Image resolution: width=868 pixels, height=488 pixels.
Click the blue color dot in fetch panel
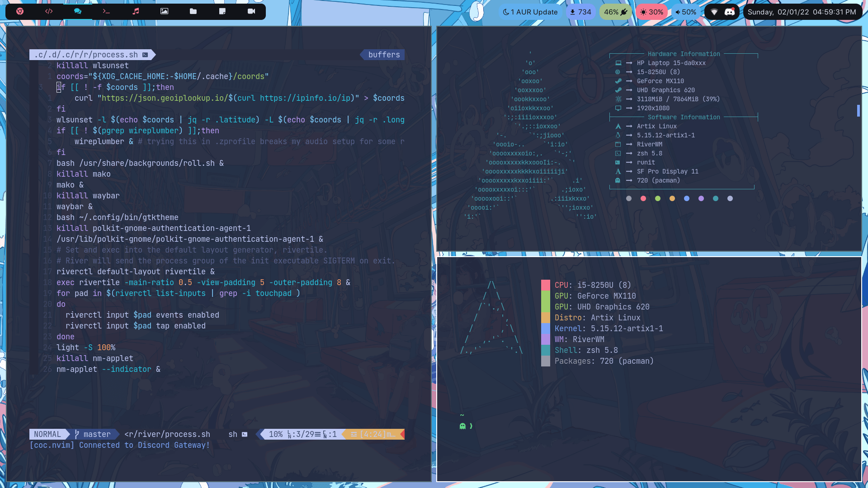pyautogui.click(x=687, y=198)
